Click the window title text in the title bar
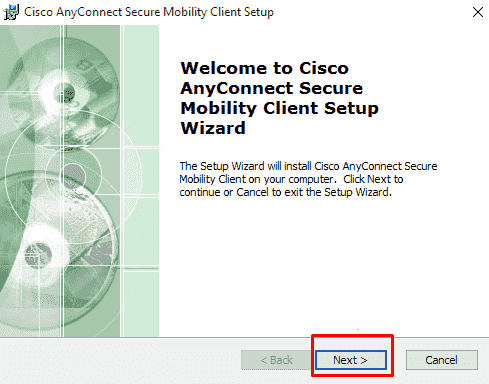This screenshot has height=384, width=489. 149,12
